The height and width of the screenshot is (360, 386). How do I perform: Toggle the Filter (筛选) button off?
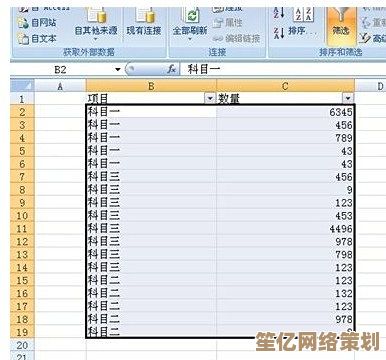click(341, 25)
